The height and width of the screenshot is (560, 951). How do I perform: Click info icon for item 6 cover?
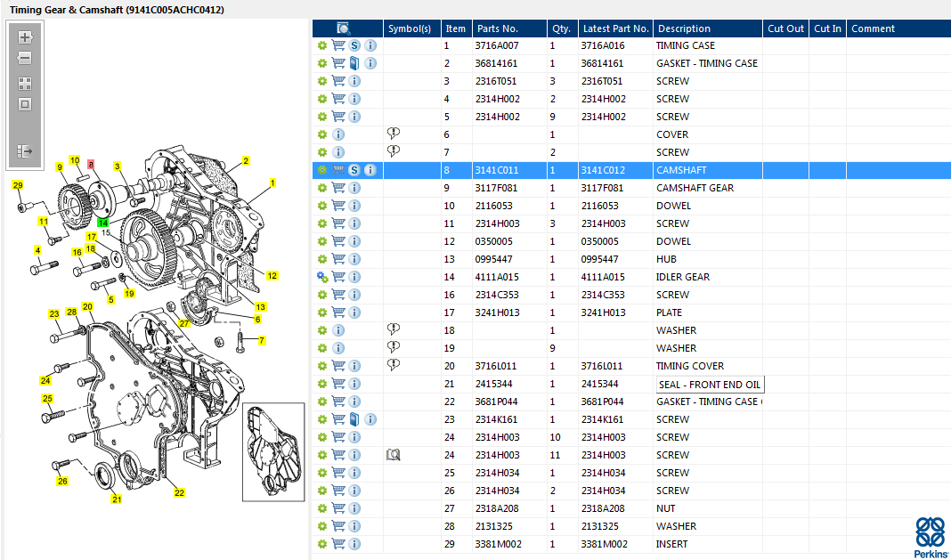338,134
